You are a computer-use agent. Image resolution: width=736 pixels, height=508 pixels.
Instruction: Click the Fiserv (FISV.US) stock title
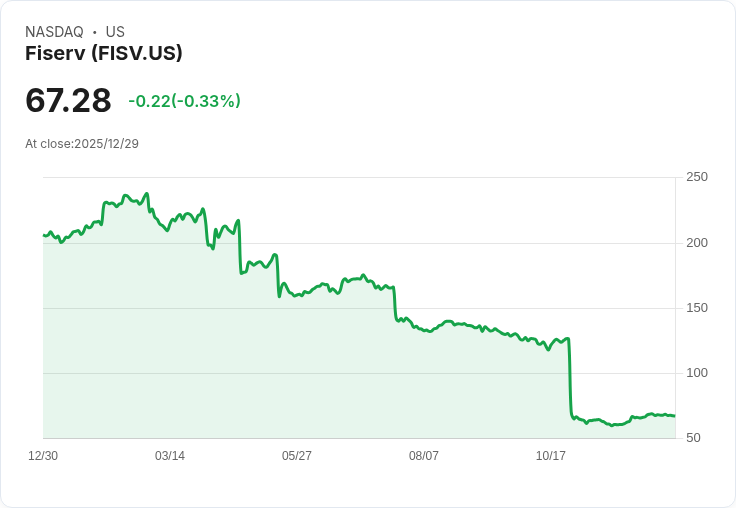[x=104, y=54]
